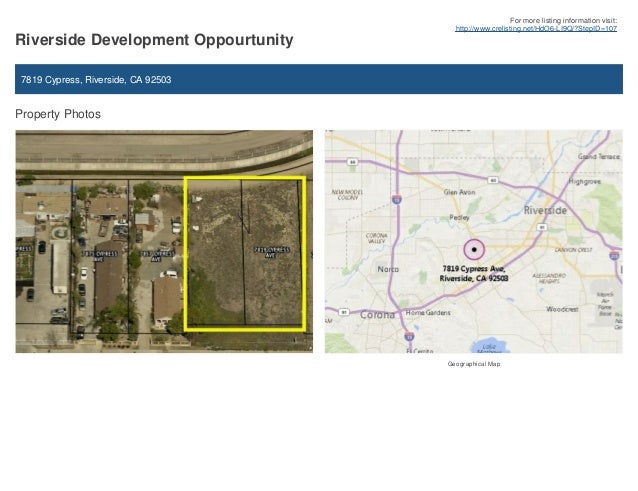The height and width of the screenshot is (491, 638).
Task: Click address text '7819 Cypress, Riverside, CA 92503'
Action: pyautogui.click(x=96, y=80)
